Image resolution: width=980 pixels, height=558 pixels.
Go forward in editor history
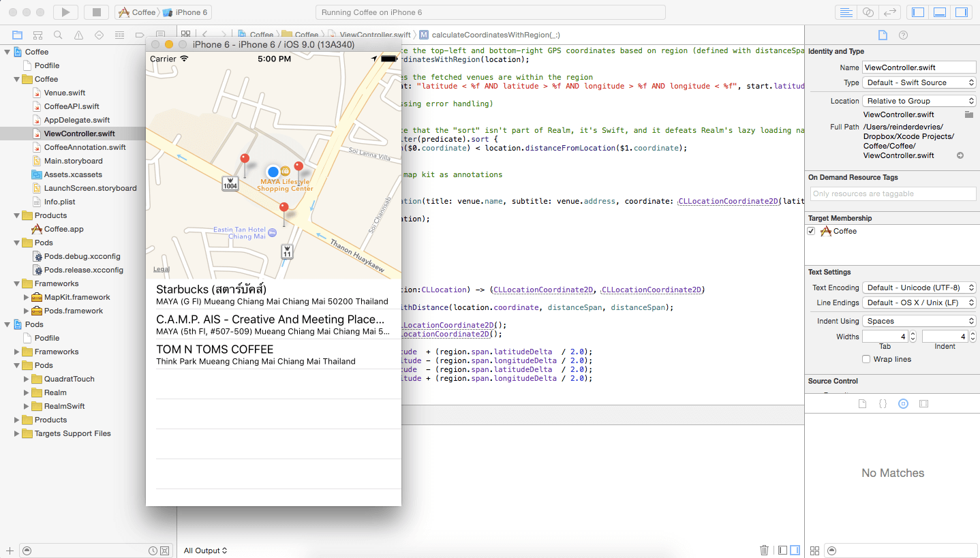click(222, 34)
